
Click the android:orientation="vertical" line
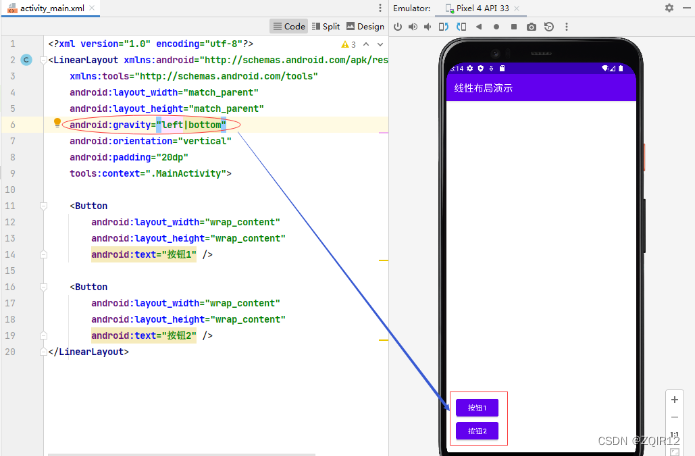tap(150, 141)
